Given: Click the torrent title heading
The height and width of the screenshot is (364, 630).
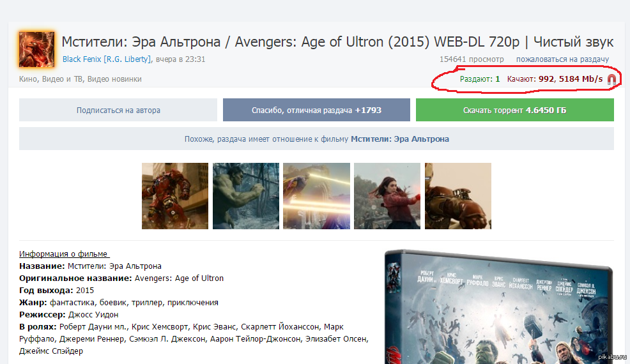Looking at the screenshot, I should click(x=337, y=42).
